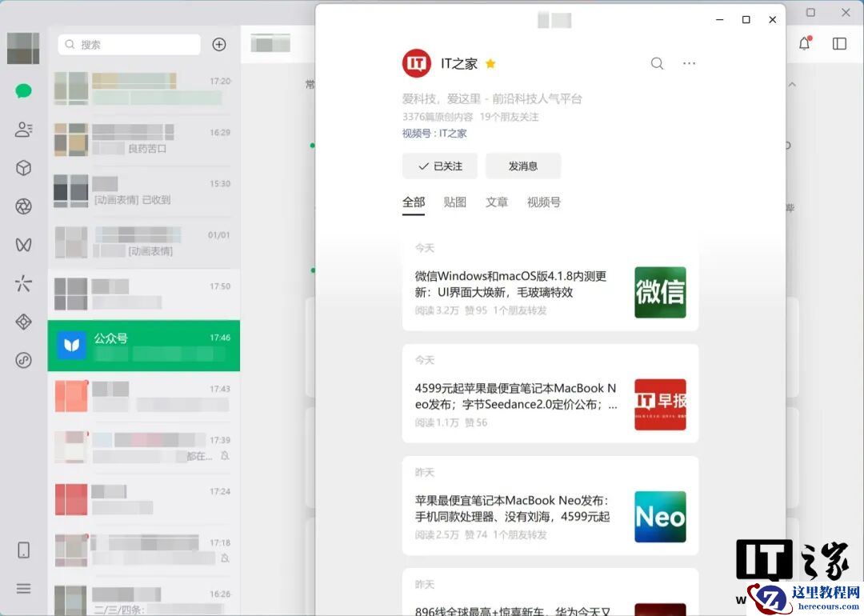
Task: Open the three-dot more options menu
Action: pyautogui.click(x=689, y=63)
